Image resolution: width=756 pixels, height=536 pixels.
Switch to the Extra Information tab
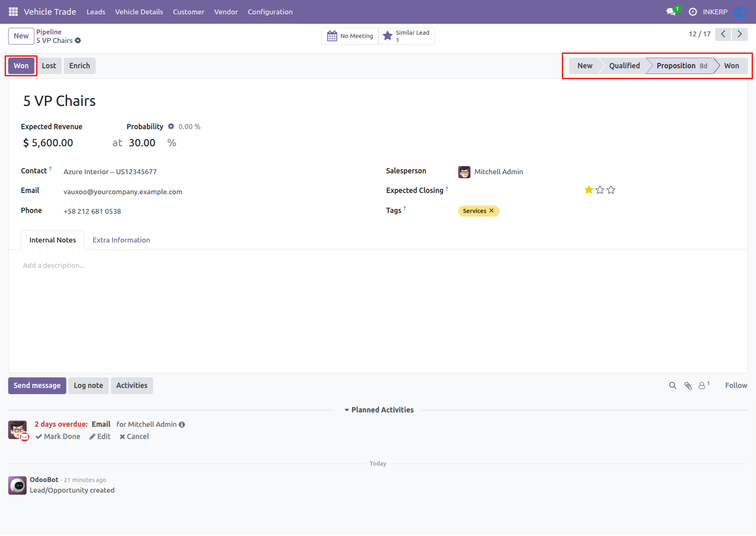[x=121, y=240]
